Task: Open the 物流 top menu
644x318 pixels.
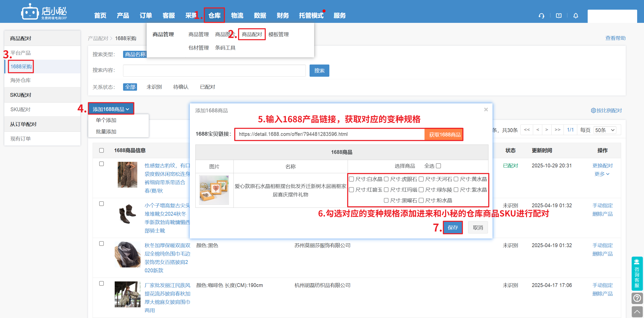Action: tap(237, 15)
